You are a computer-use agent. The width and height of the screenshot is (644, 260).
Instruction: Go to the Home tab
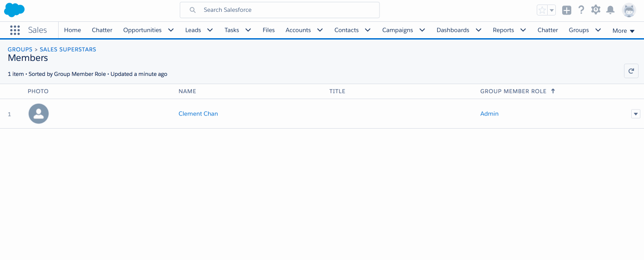click(72, 30)
